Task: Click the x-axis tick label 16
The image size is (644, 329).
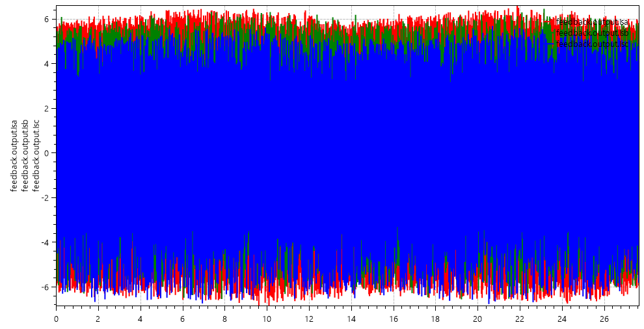Action: (x=394, y=319)
